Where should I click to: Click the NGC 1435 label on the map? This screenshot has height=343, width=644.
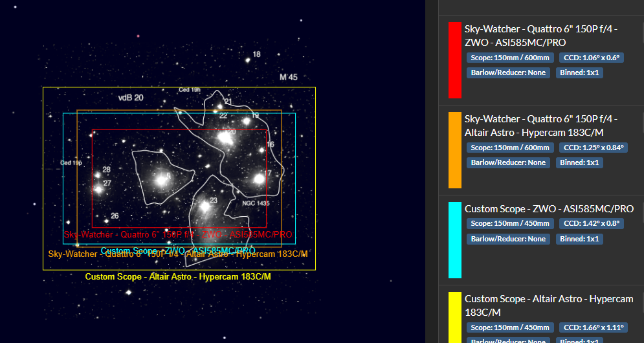[256, 203]
